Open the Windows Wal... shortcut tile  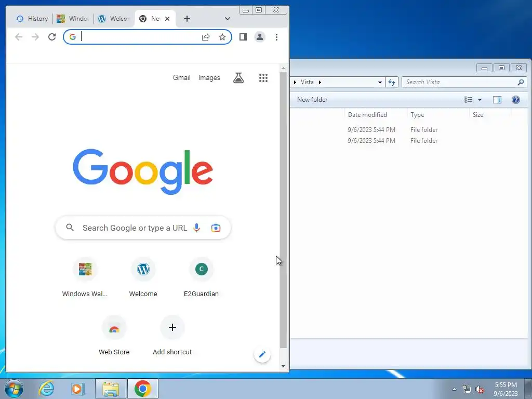(85, 277)
